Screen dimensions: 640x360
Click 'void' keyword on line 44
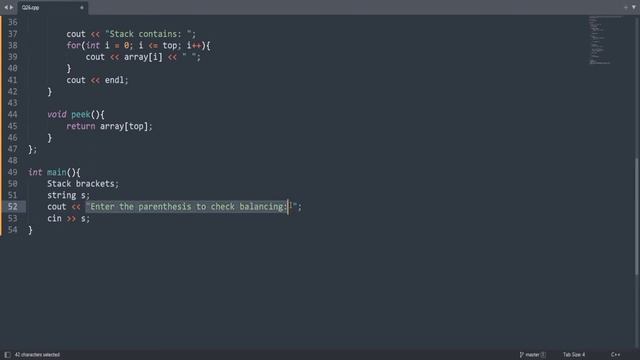(56, 114)
